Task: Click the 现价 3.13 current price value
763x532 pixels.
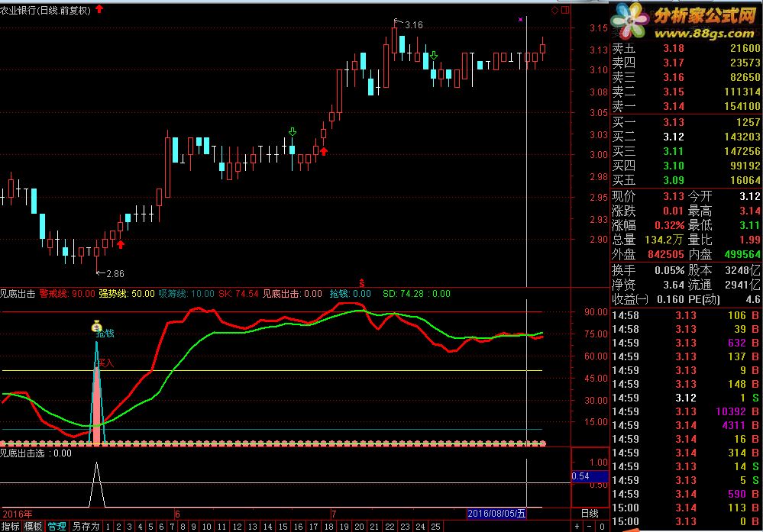Action: [x=674, y=196]
